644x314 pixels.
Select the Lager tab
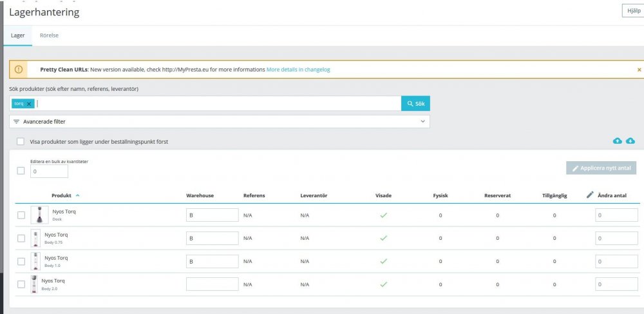point(18,35)
